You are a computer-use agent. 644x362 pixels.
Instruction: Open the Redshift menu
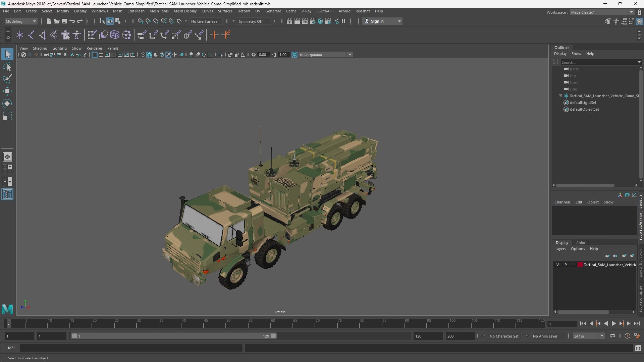(x=363, y=11)
